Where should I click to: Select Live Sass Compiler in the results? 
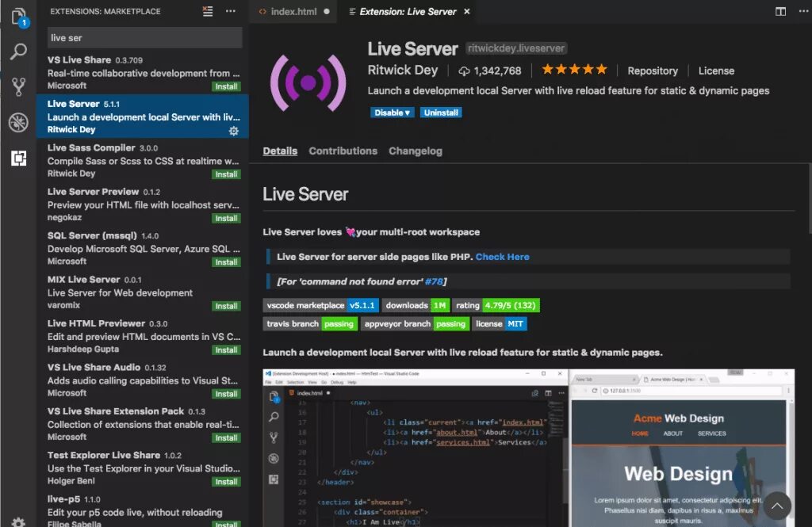point(143,161)
